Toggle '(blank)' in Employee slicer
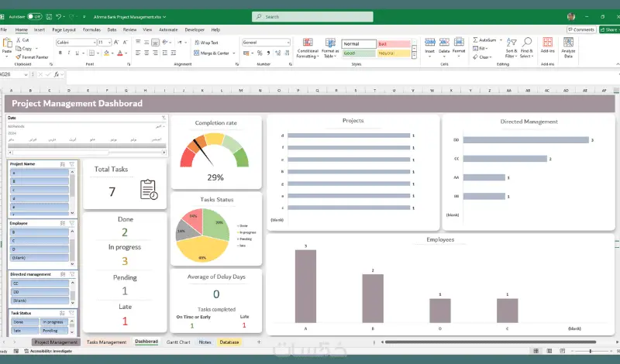620x364 pixels. pyautogui.click(x=40, y=258)
